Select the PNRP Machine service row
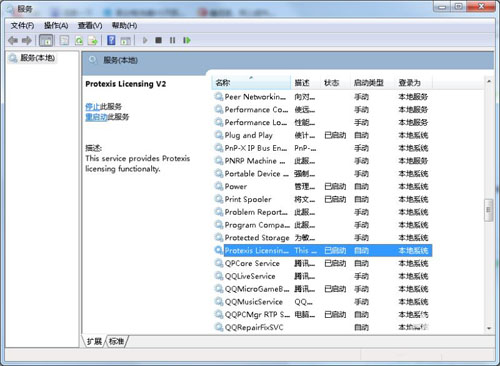Screen dimensions: 500x366 [x=322, y=161]
